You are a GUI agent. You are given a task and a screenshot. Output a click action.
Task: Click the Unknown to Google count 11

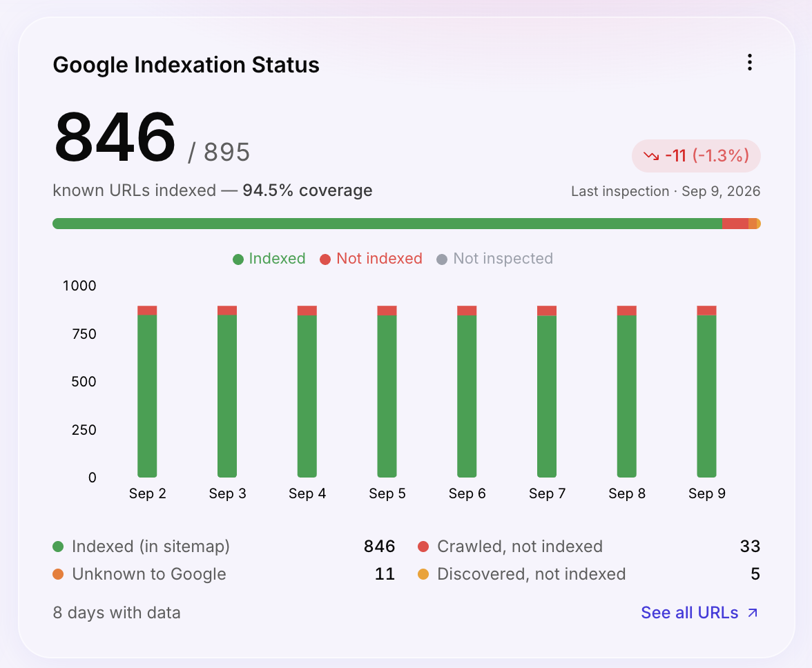[385, 574]
